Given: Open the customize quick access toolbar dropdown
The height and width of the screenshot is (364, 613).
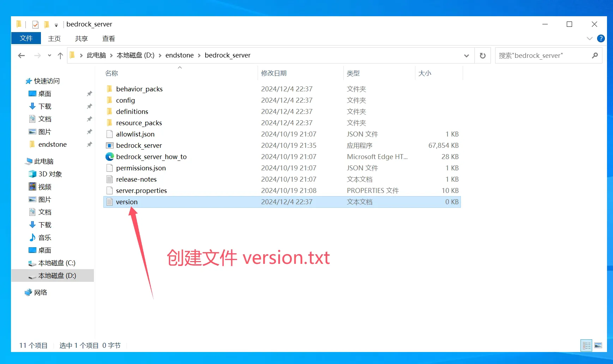Looking at the screenshot, I should (x=56, y=25).
